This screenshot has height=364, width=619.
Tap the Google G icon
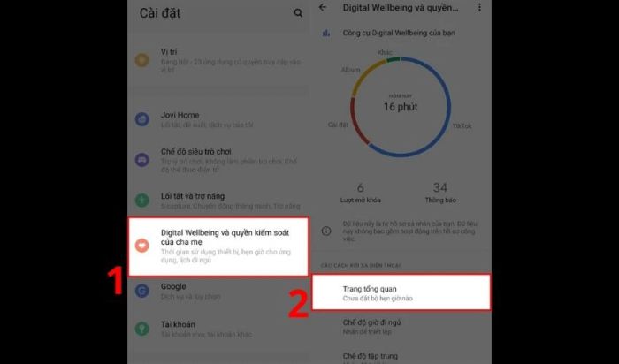[141, 291]
